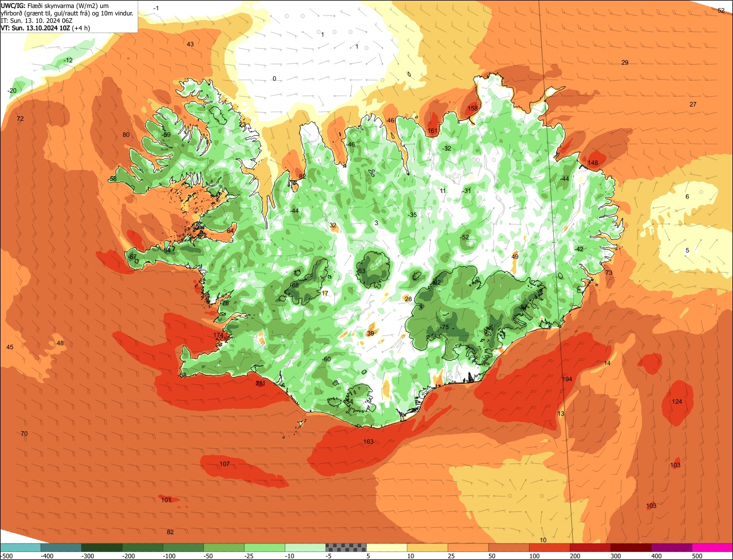The image size is (733, 560).
Task: Click the map value '73' on the east coast
Action: click(x=609, y=273)
